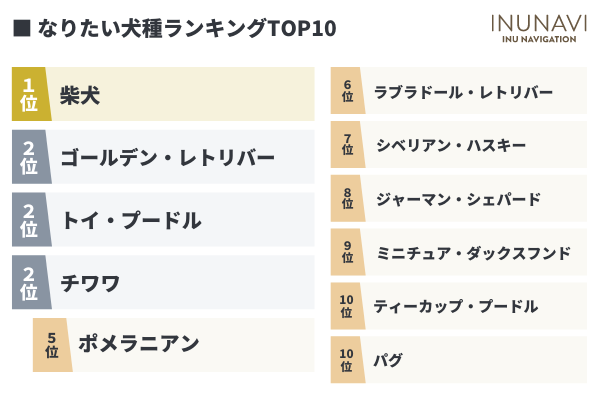Click the gold 1位 rank badge
The height and width of the screenshot is (400, 600).
[x=30, y=95]
